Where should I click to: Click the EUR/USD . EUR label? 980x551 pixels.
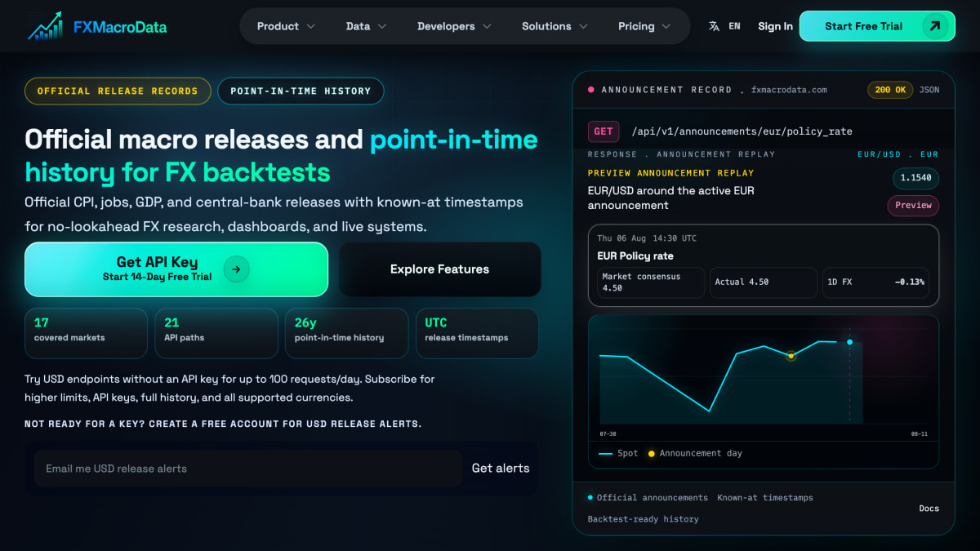tap(898, 154)
